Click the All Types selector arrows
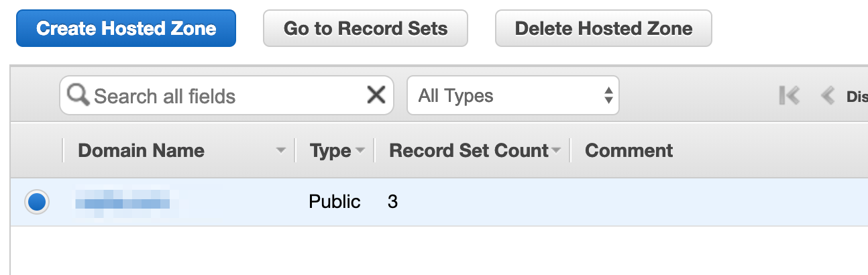Viewport: 868px width, 275px height. tap(608, 95)
